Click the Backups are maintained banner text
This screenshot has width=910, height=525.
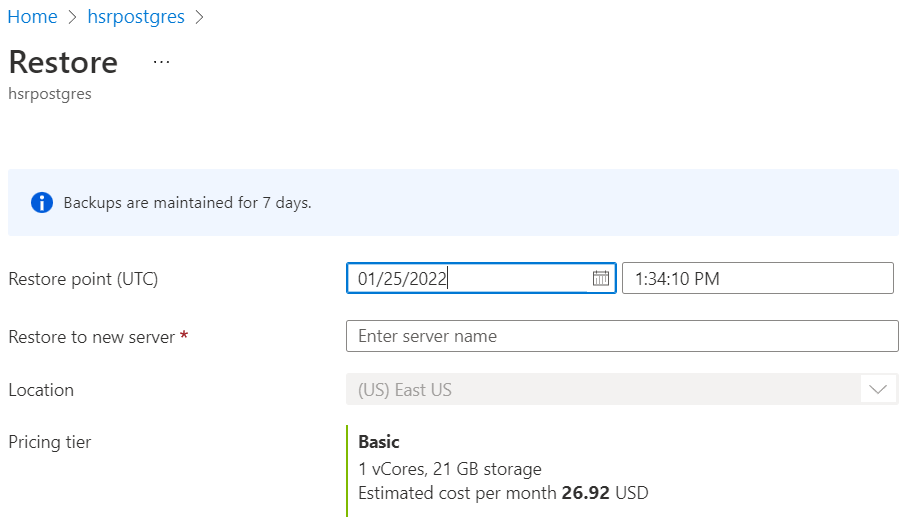[x=187, y=202]
